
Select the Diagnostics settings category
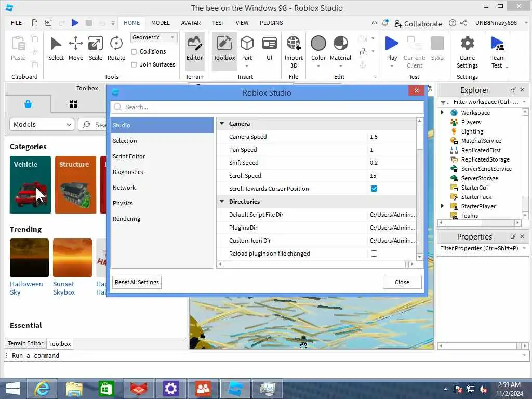[x=162, y=172]
